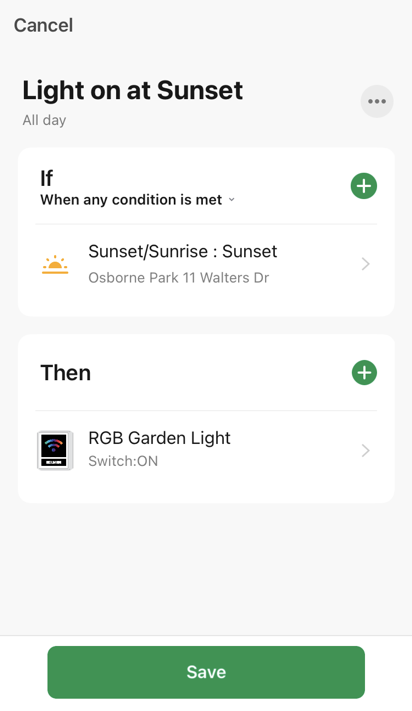Open the Sunset condition chevron arrow
Image resolution: width=412 pixels, height=711 pixels.
tap(366, 264)
